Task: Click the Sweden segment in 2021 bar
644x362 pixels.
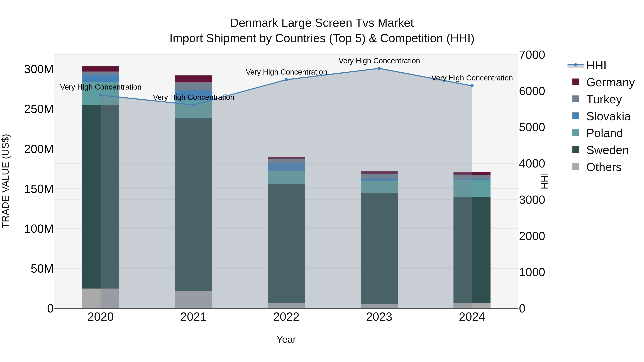Action: 194,204
